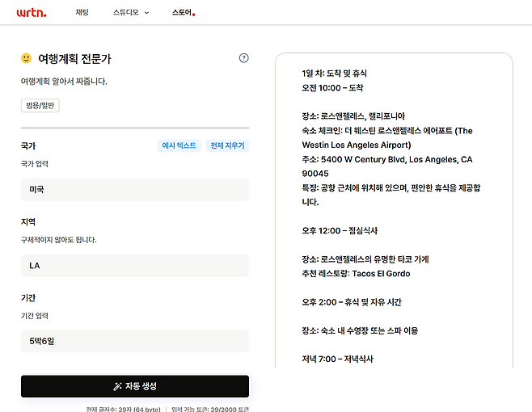Click the smiley emoji beside 여행계획 전문가
Image resolution: width=532 pixels, height=412 pixels.
click(x=27, y=58)
